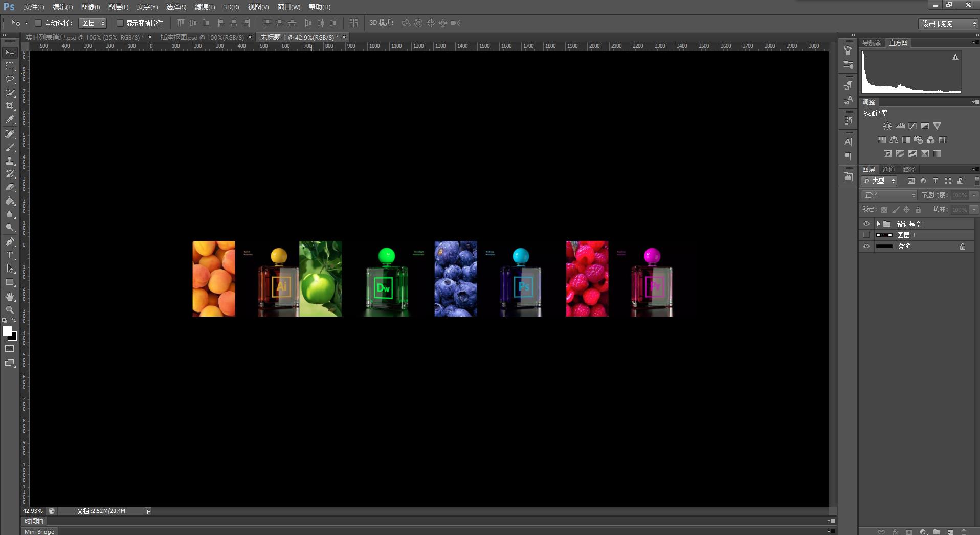
Task: Select the Move tool in the toolbox
Action: [x=10, y=53]
